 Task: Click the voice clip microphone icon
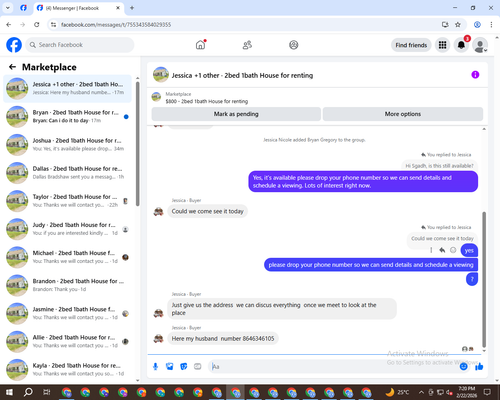155,367
